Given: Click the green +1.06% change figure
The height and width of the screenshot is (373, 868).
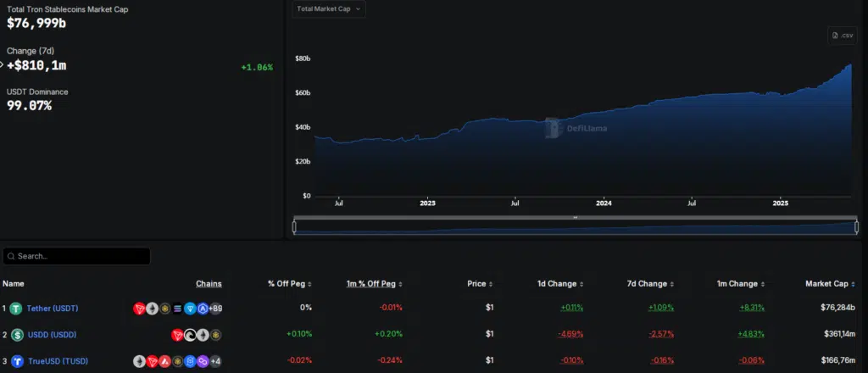Looking at the screenshot, I should pos(257,68).
